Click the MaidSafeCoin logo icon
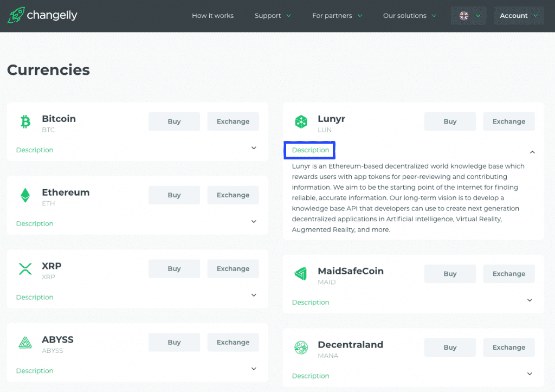555x392 pixels. 301,274
